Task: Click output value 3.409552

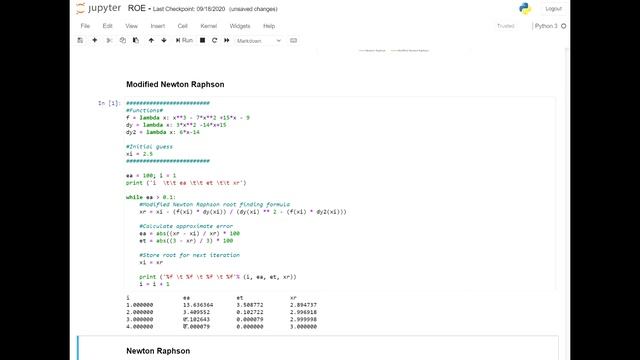Action: point(196,312)
